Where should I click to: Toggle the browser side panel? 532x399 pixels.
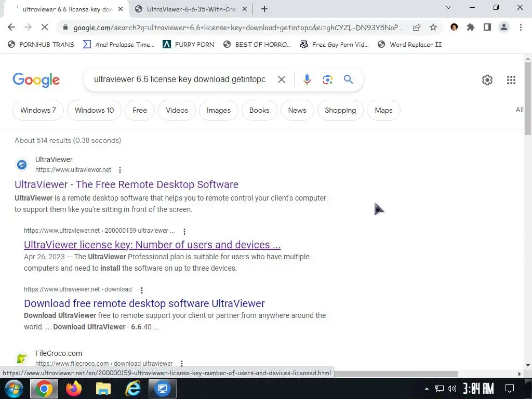point(487,27)
